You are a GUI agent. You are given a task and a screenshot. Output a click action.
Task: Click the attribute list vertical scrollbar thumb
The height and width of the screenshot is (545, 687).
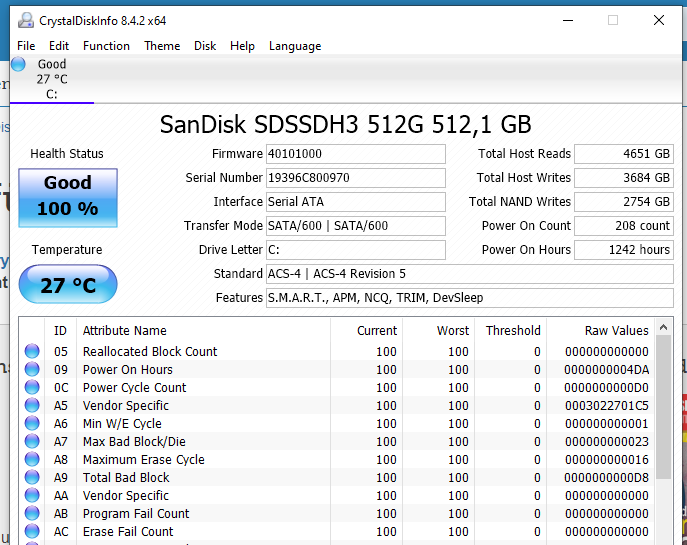point(663,407)
